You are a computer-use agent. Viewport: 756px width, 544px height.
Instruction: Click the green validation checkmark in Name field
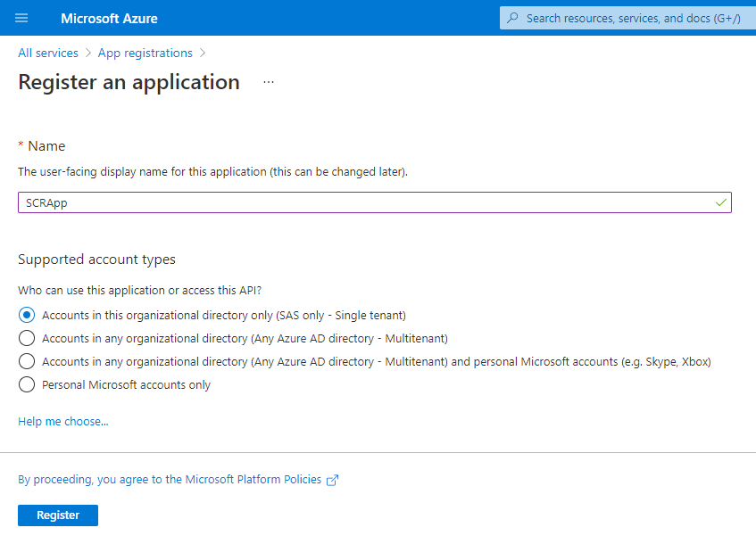719,202
